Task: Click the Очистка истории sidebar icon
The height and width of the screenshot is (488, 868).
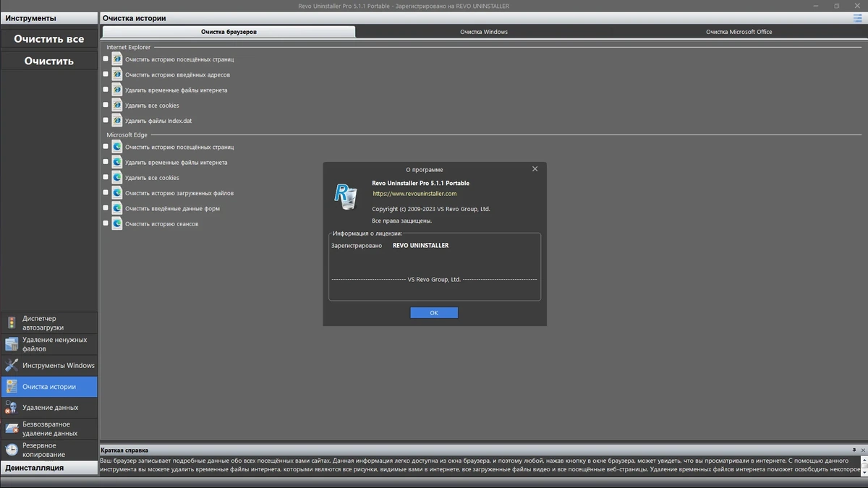Action: (12, 386)
